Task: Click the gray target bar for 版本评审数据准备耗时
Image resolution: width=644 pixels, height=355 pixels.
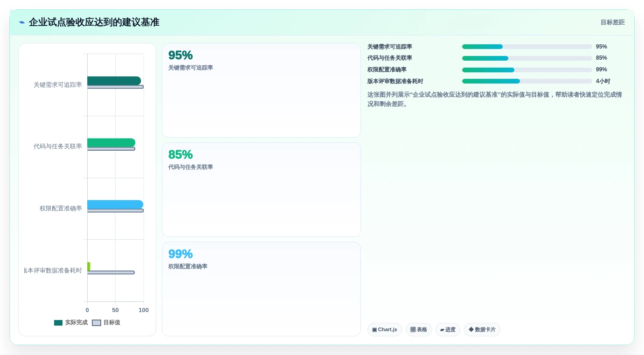Action: click(x=111, y=272)
